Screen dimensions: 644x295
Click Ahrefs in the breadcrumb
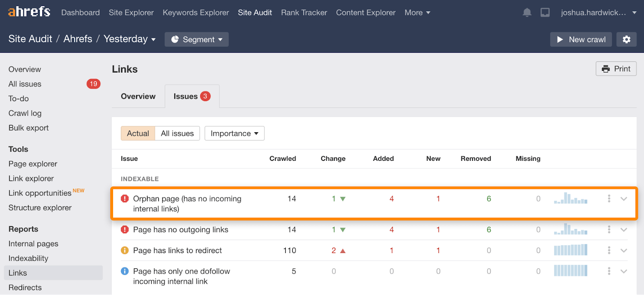point(78,39)
